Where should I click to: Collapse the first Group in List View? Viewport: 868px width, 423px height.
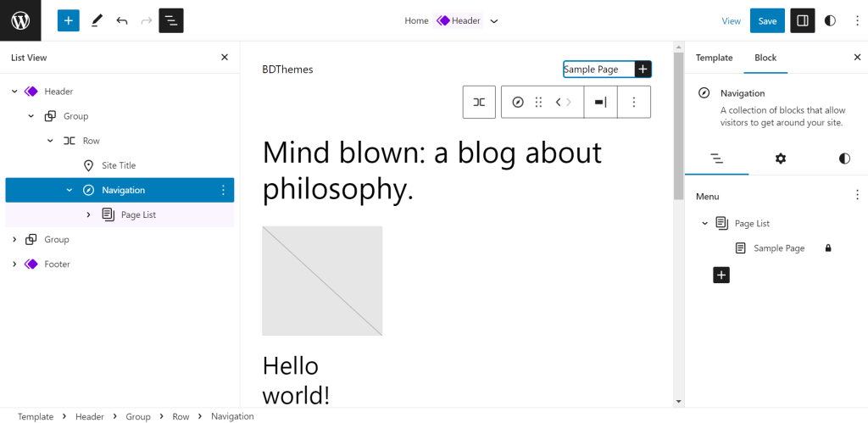[31, 116]
